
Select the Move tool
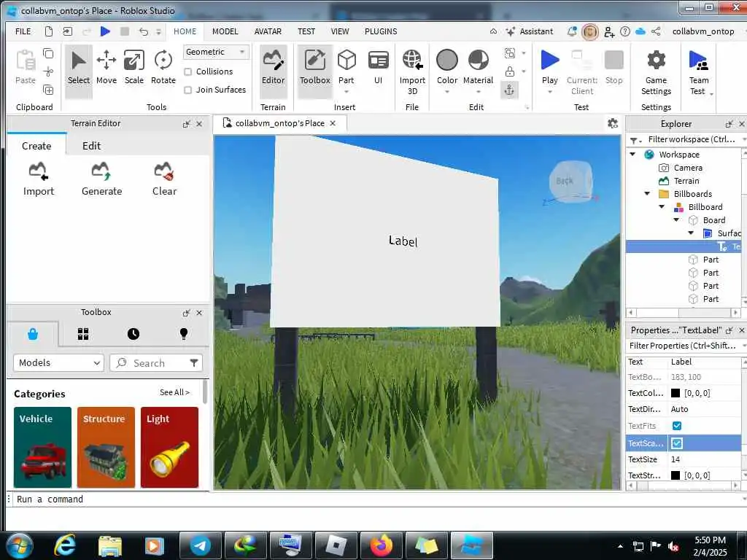107,68
